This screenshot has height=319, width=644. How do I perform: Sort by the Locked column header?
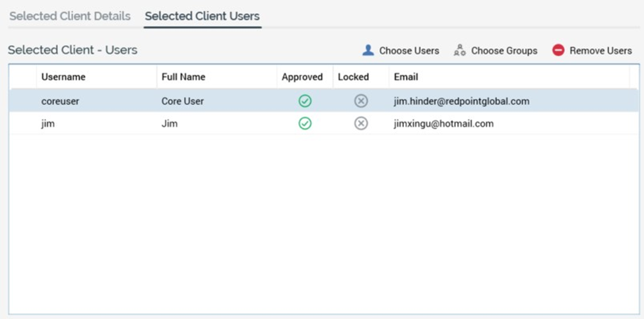[x=353, y=77]
